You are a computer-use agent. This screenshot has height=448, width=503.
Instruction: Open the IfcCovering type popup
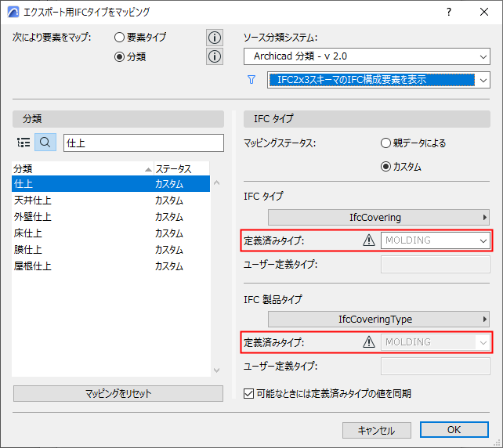pos(378,218)
